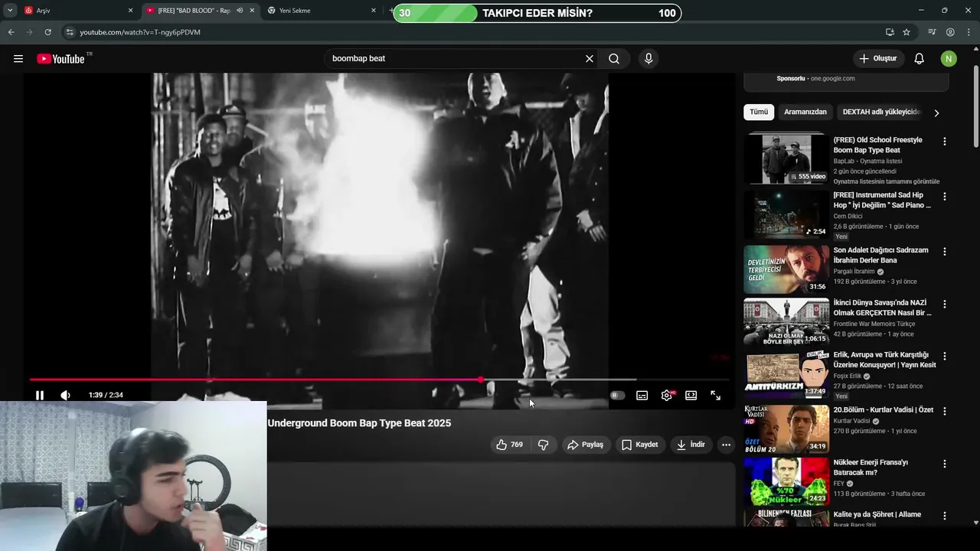Open the Chrome profile icon
980x551 pixels.
[x=950, y=32]
